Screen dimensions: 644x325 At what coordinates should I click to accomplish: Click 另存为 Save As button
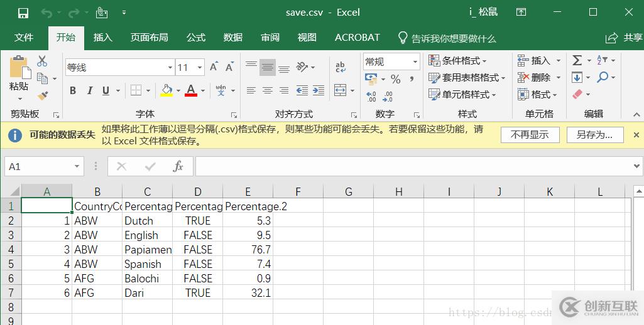tap(595, 135)
